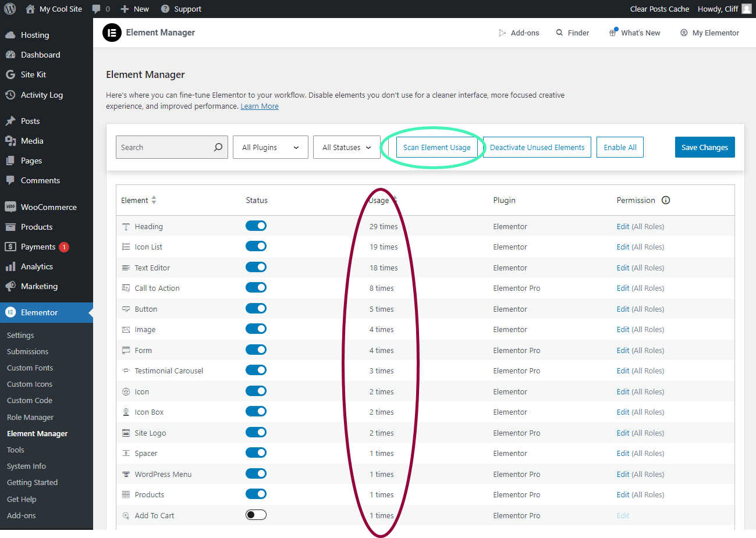Click the Payments notification badge
Screen dimensions: 756x538
(64, 247)
